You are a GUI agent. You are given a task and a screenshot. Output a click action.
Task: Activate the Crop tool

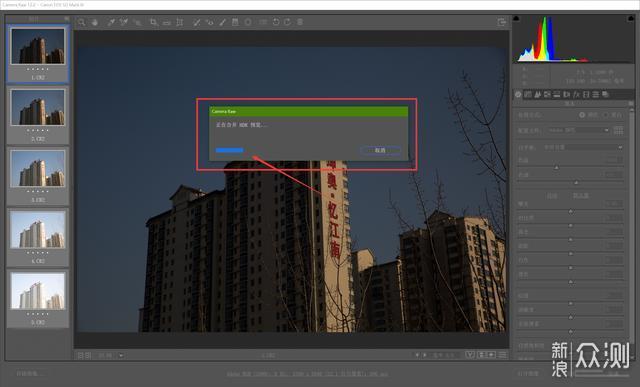154,22
